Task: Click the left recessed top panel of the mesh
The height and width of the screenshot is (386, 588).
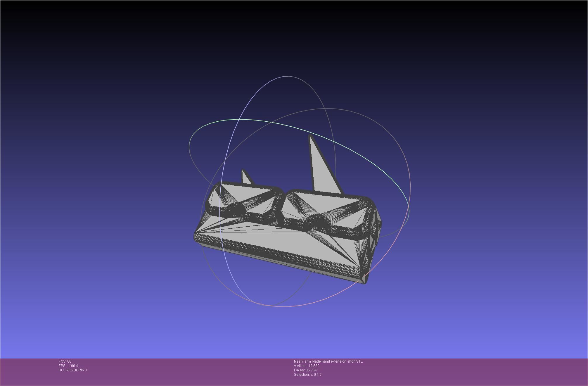Action: click(x=245, y=193)
